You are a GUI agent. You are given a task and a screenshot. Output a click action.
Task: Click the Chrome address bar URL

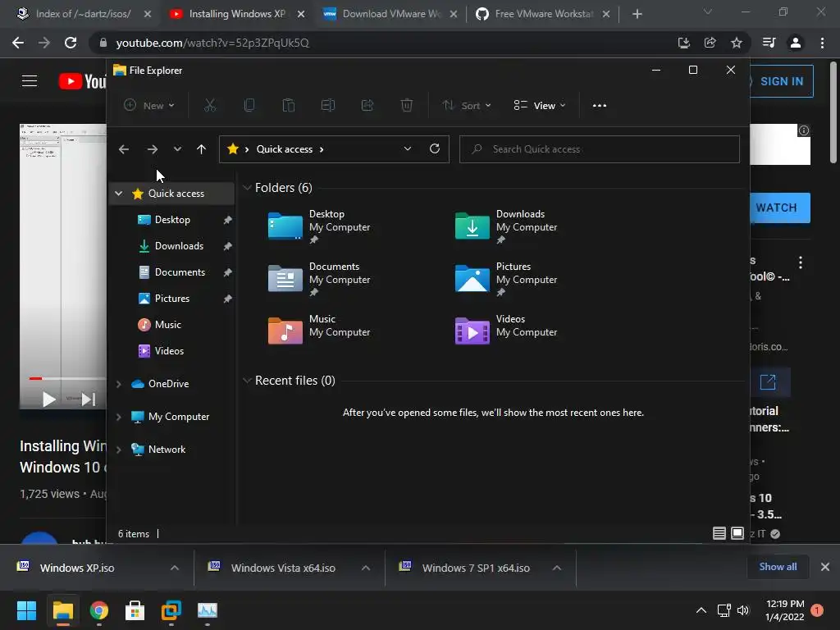(212, 43)
